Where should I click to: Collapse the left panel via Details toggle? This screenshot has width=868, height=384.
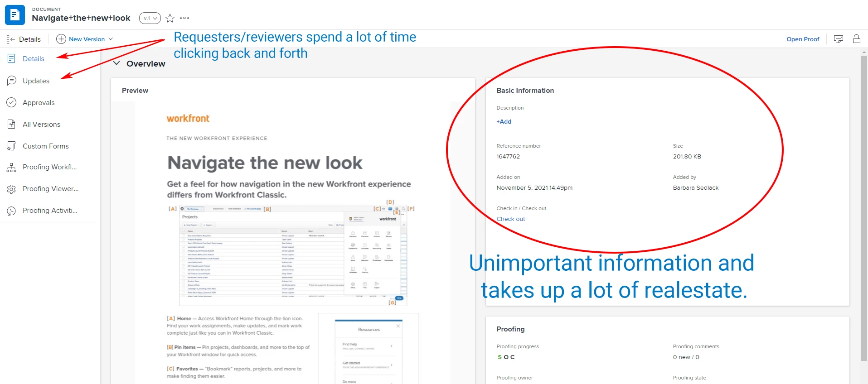coord(24,39)
